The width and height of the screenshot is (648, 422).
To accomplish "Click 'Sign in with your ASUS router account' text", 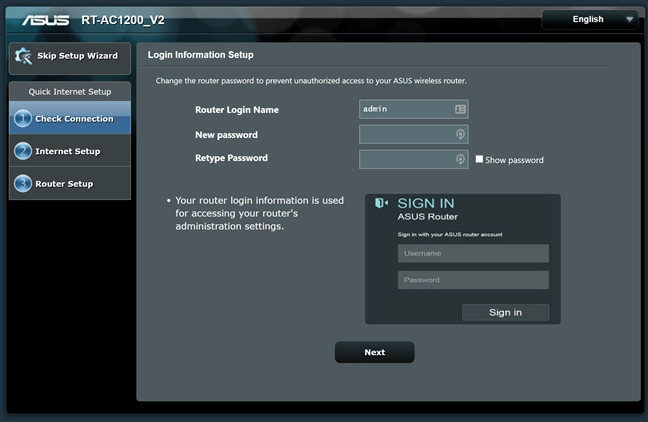I will point(450,234).
